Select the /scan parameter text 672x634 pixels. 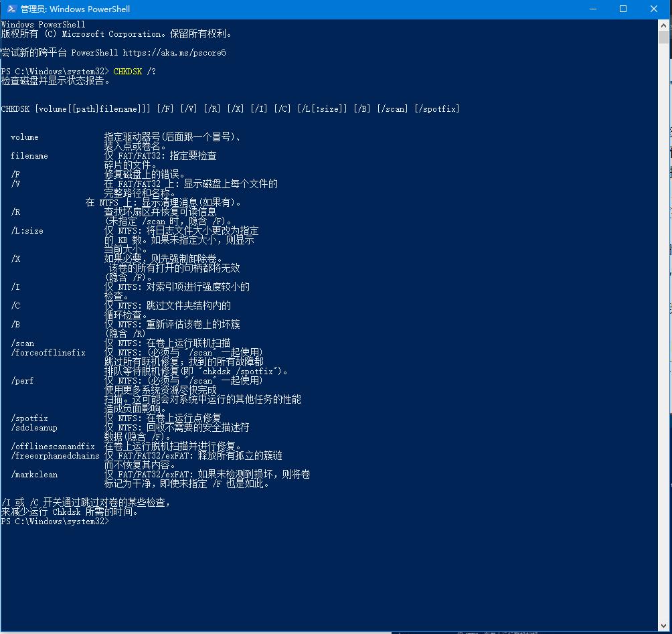click(x=22, y=343)
